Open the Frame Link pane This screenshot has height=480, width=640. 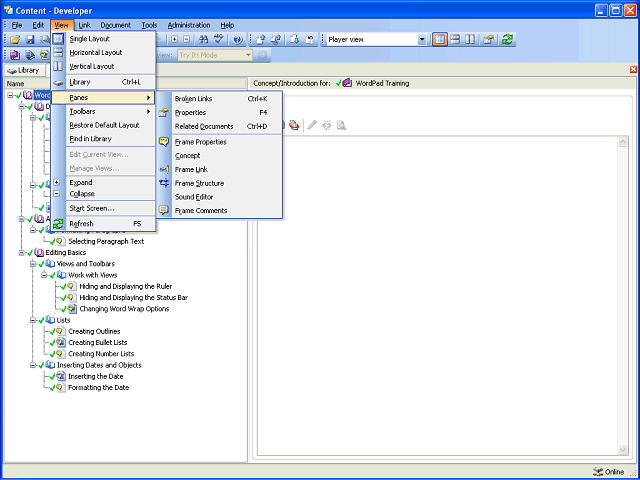220,169
